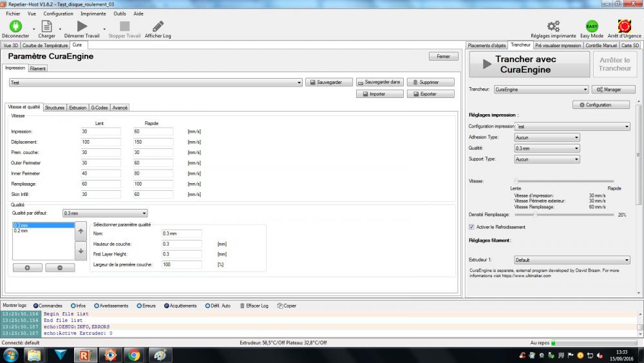Click the green Déconnecter power icon
The width and height of the screenshot is (644, 363).
pos(15,26)
